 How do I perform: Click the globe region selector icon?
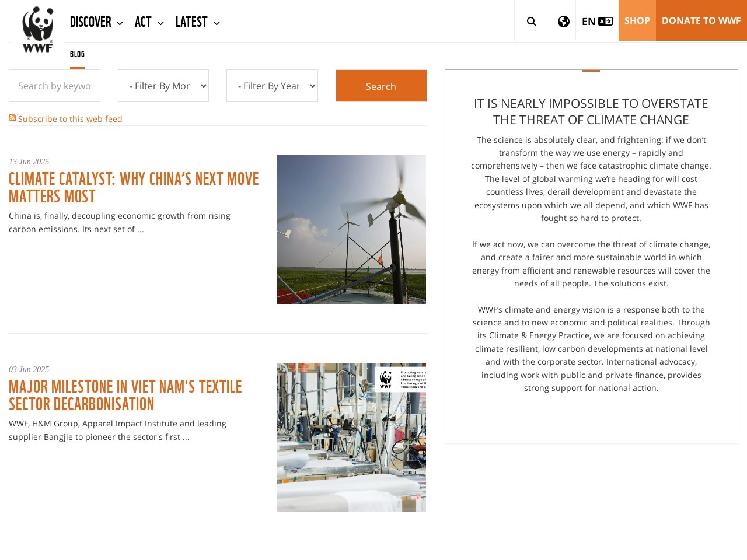pyautogui.click(x=563, y=22)
